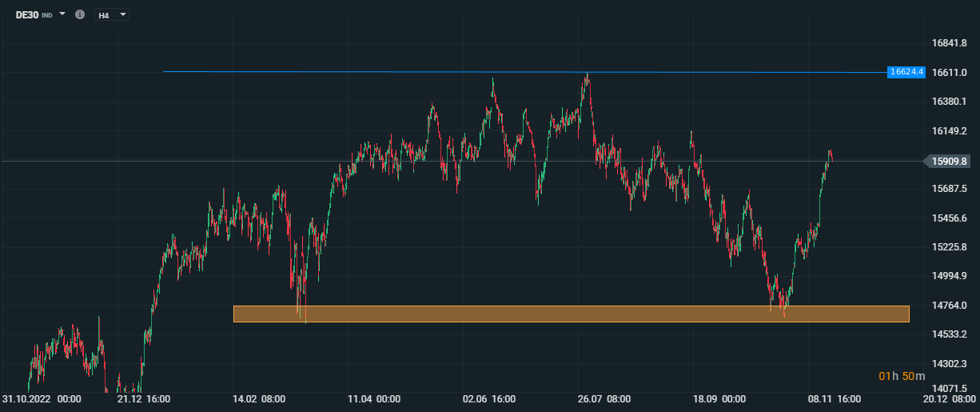980x412 pixels.
Task: Click the 16149.2 price axis label
Action: coord(950,130)
